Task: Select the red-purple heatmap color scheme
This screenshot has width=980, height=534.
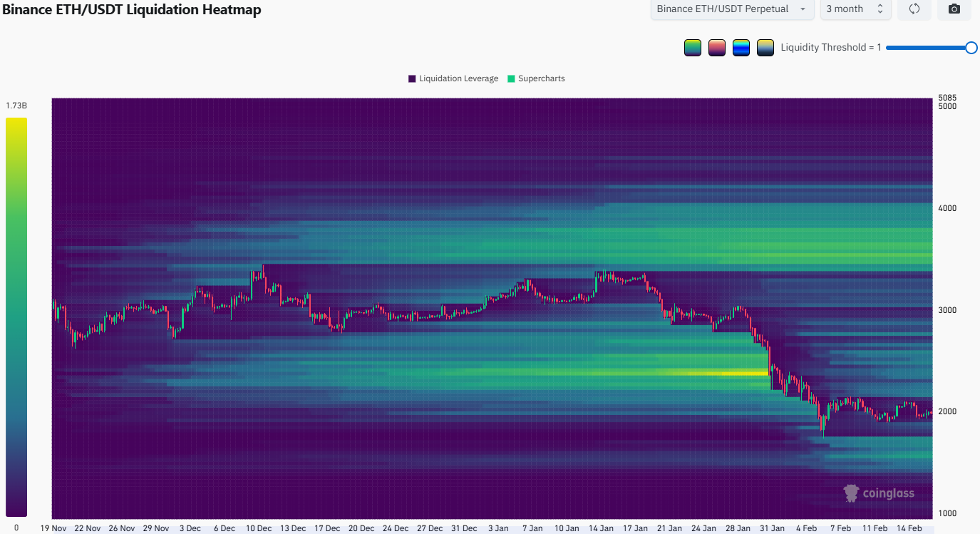Action: point(717,48)
